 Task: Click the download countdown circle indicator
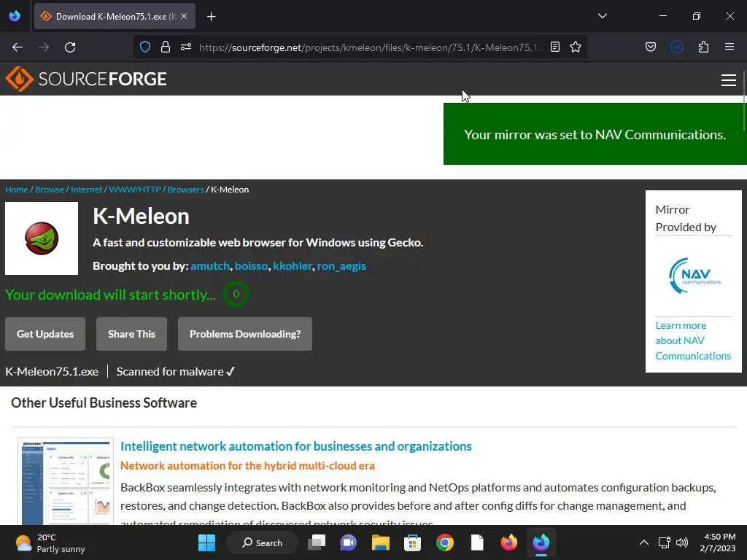click(236, 294)
